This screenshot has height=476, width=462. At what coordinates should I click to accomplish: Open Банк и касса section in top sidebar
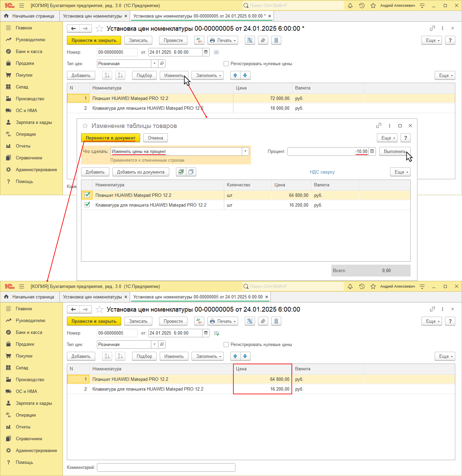click(29, 51)
